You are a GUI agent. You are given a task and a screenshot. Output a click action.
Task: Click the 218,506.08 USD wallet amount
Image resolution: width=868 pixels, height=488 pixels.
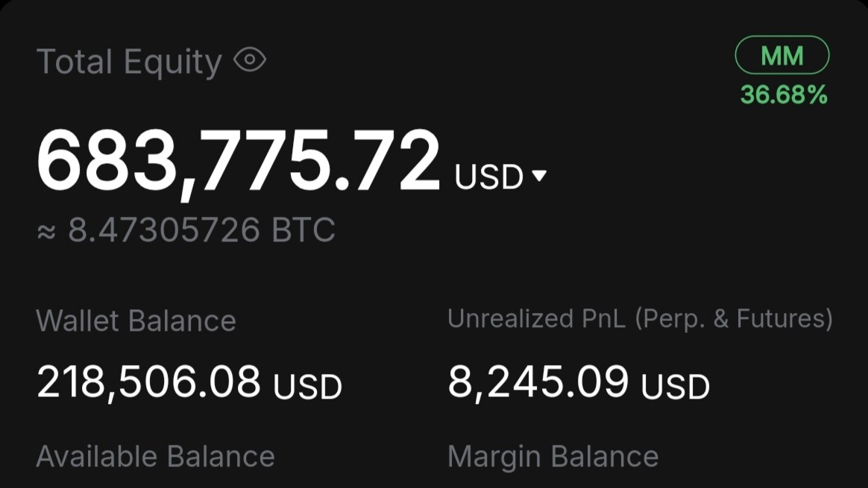189,382
